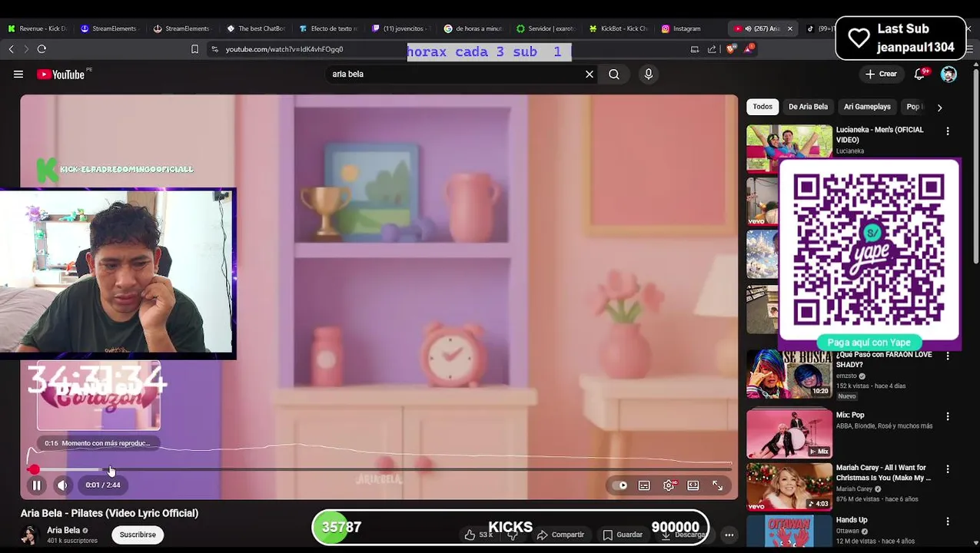
Task: Switch to the 'Revenue - Kick' tab
Action: click(37, 28)
